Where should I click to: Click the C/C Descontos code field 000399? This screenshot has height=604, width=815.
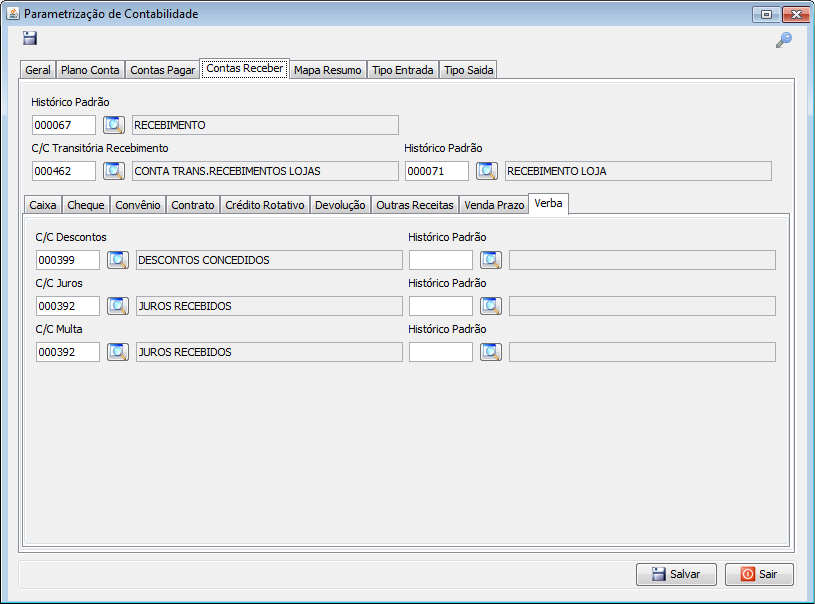click(68, 260)
